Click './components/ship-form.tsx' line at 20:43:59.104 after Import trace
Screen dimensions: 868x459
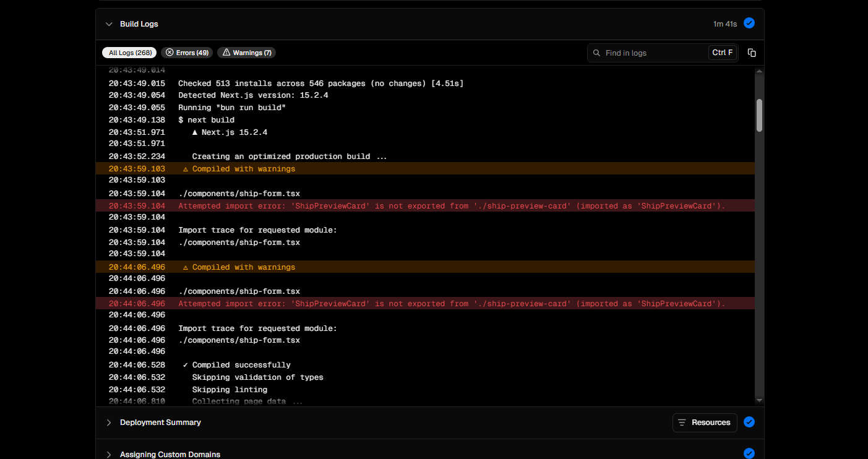[425, 242]
